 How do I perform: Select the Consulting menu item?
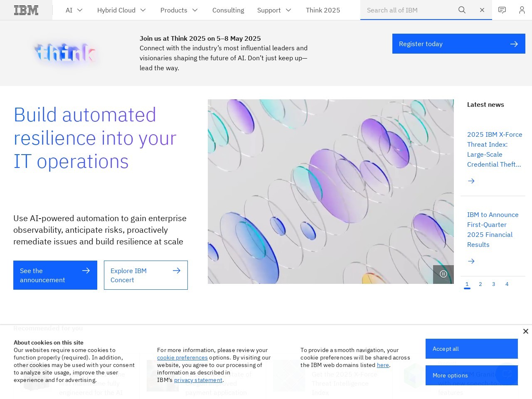pyautogui.click(x=228, y=10)
